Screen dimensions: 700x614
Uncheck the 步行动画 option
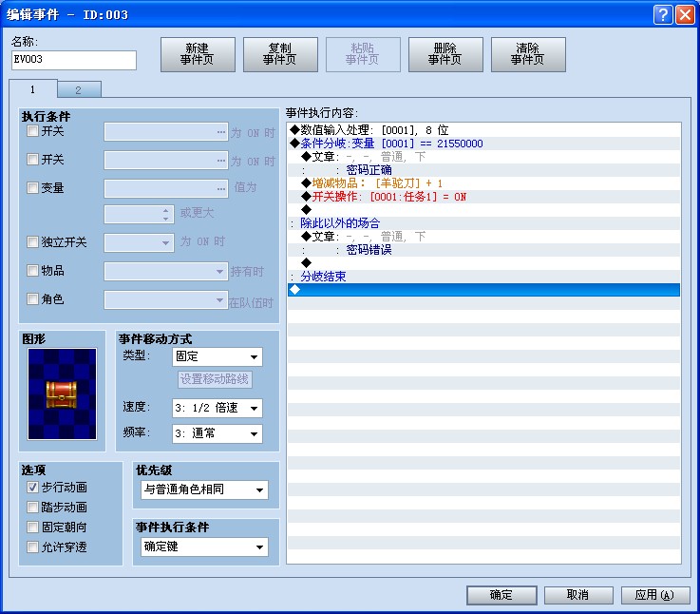point(32,487)
